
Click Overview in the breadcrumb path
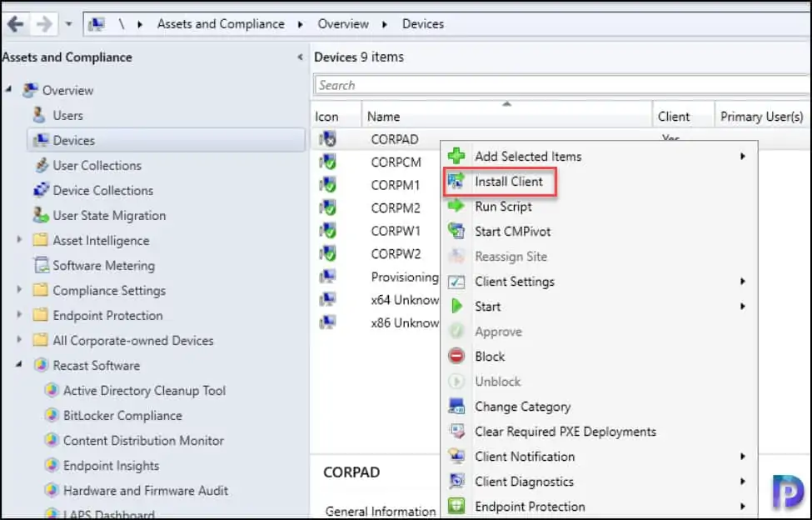343,24
